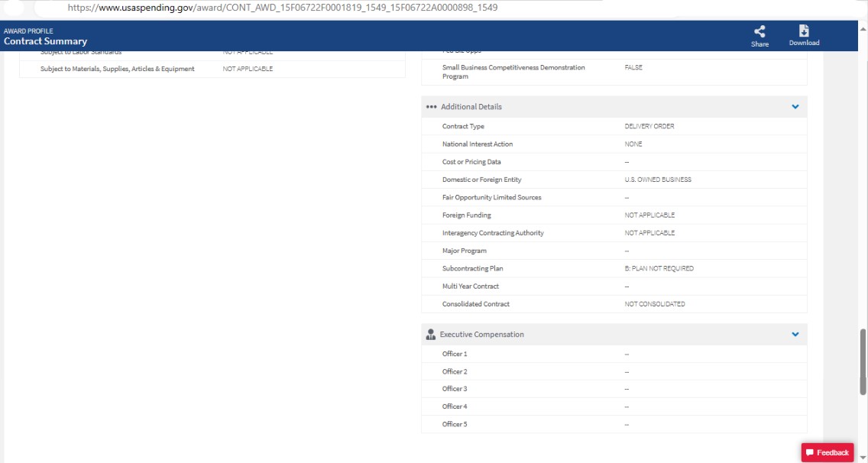This screenshot has width=868, height=463.
Task: Click the AWARD PROFILE label
Action: pyautogui.click(x=28, y=31)
